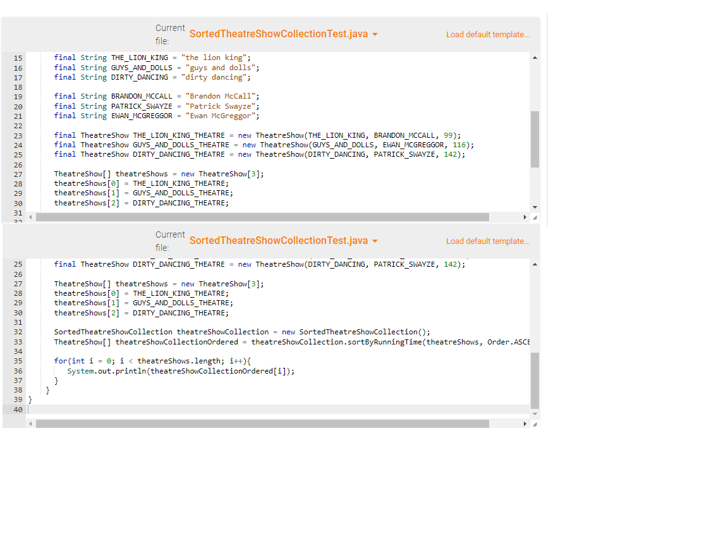Expand the caret next to SortedTheatreShowCollectionTest.java
This screenshot has height=560, width=728.
click(x=375, y=34)
